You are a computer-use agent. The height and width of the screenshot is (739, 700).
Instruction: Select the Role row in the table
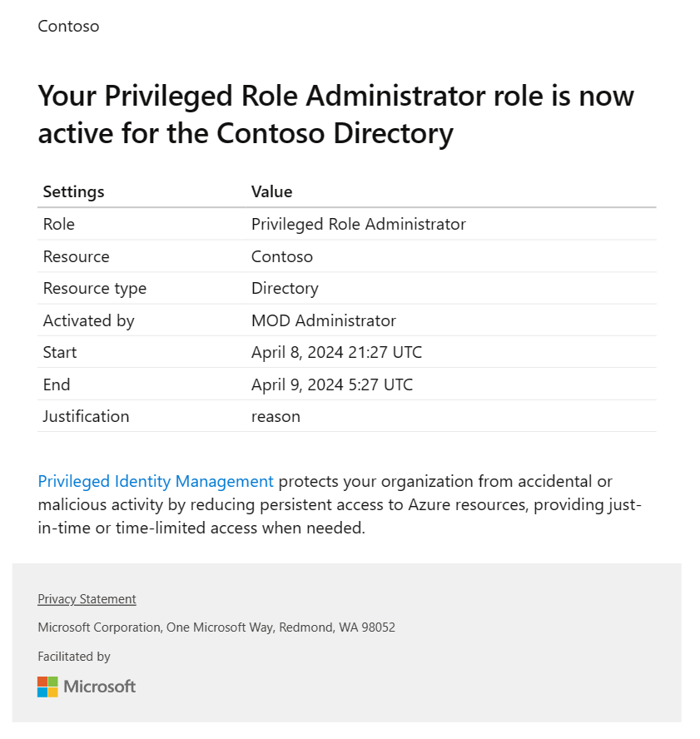pos(58,224)
